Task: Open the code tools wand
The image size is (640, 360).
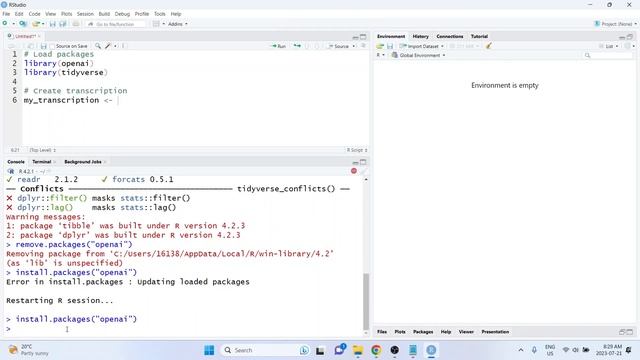Action: point(108,46)
